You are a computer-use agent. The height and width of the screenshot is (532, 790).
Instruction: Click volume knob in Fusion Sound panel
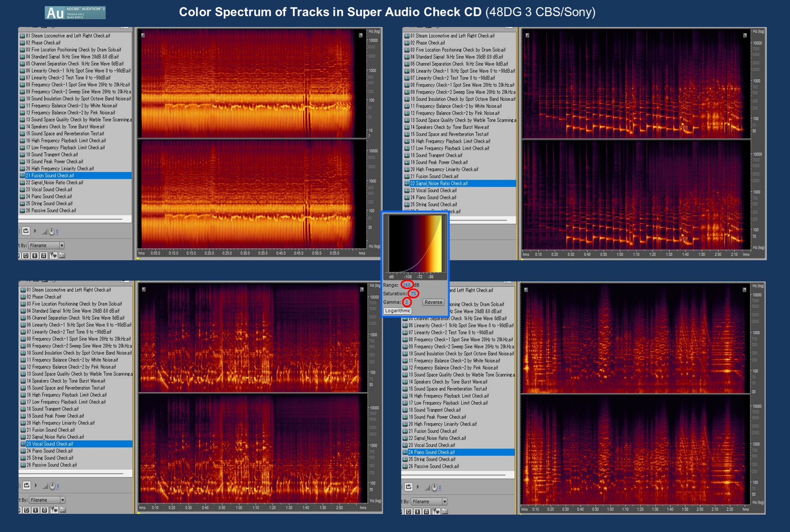51,231
